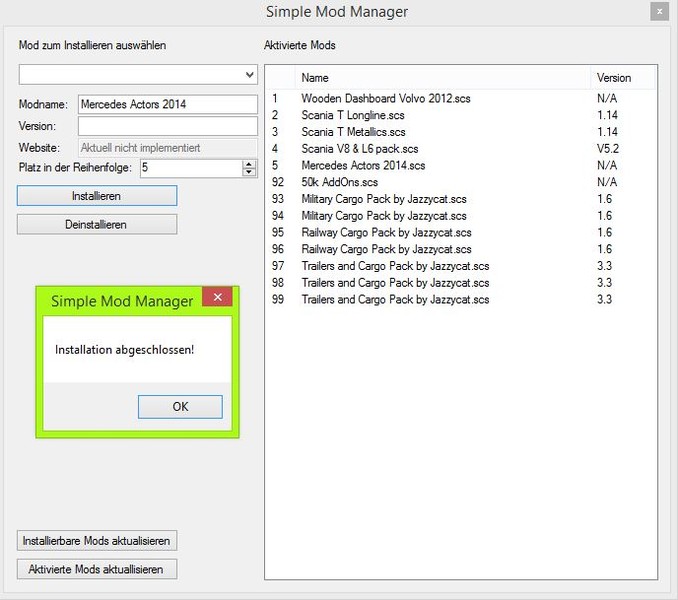Increase the Reihenfolge value with up arrow

[249, 164]
